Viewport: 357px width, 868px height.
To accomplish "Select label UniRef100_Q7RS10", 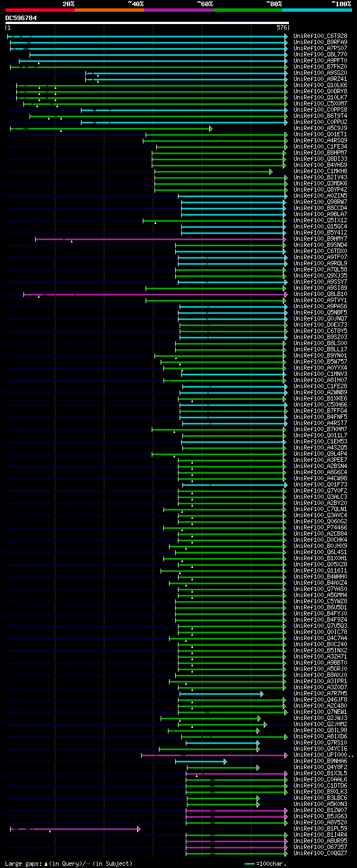I will point(320,743).
